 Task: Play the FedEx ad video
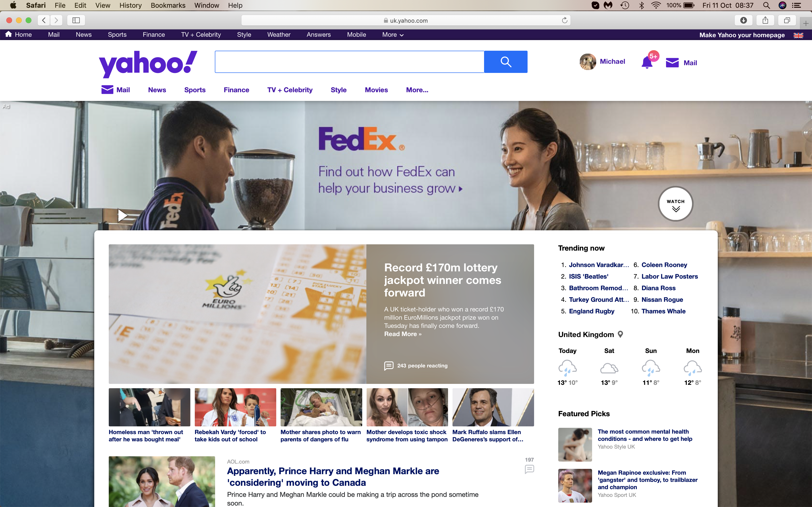(122, 215)
